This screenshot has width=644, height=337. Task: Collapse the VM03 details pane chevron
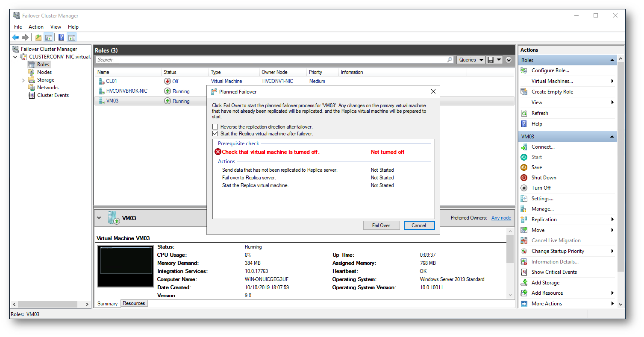point(99,218)
